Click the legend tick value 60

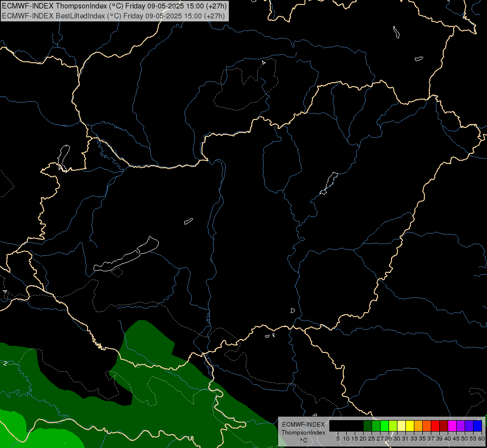pos(482,439)
